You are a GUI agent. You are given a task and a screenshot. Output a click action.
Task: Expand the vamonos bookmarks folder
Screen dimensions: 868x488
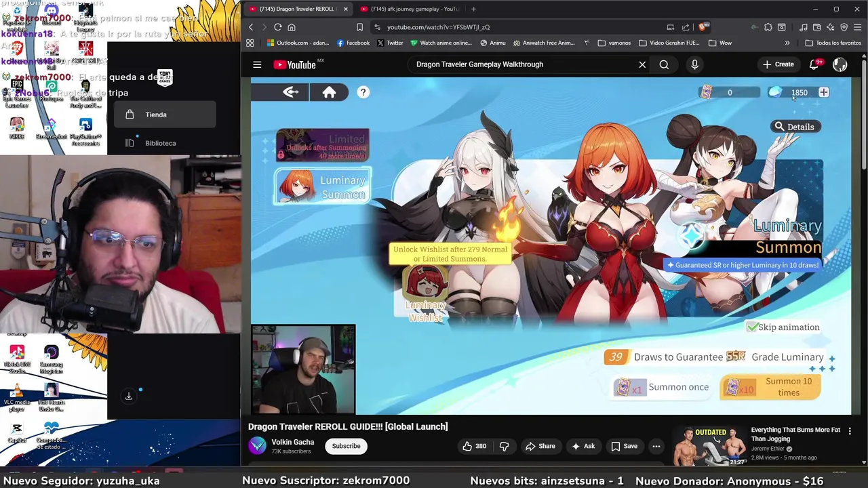[614, 43]
